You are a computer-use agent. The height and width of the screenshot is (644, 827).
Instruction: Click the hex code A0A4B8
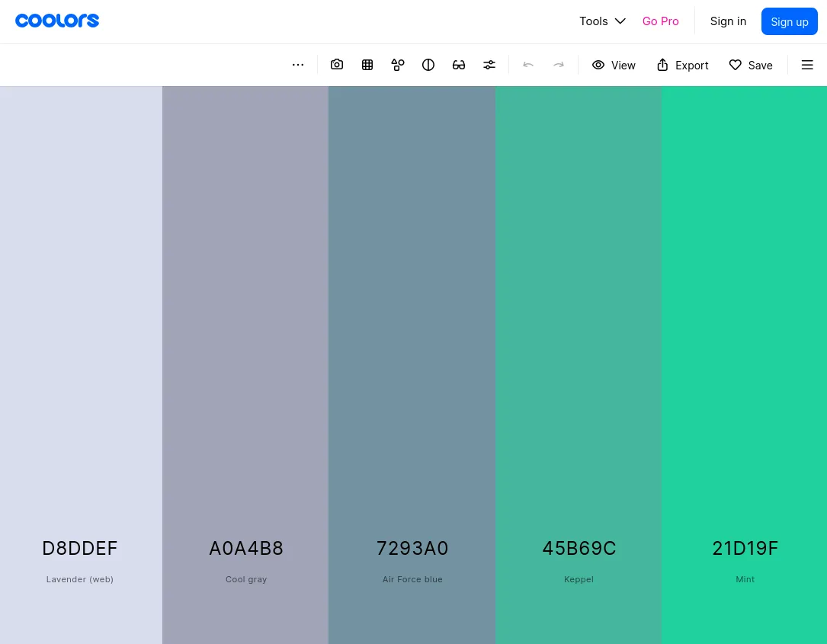point(246,549)
